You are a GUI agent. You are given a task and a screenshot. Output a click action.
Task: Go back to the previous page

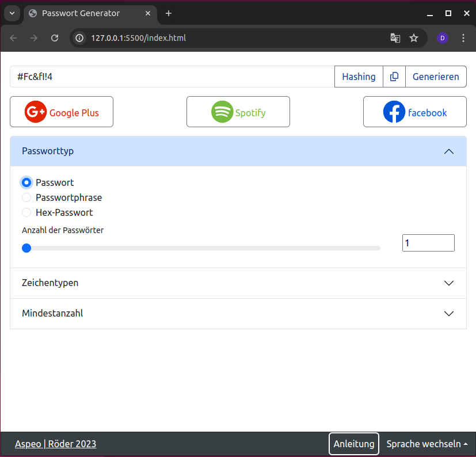point(13,38)
